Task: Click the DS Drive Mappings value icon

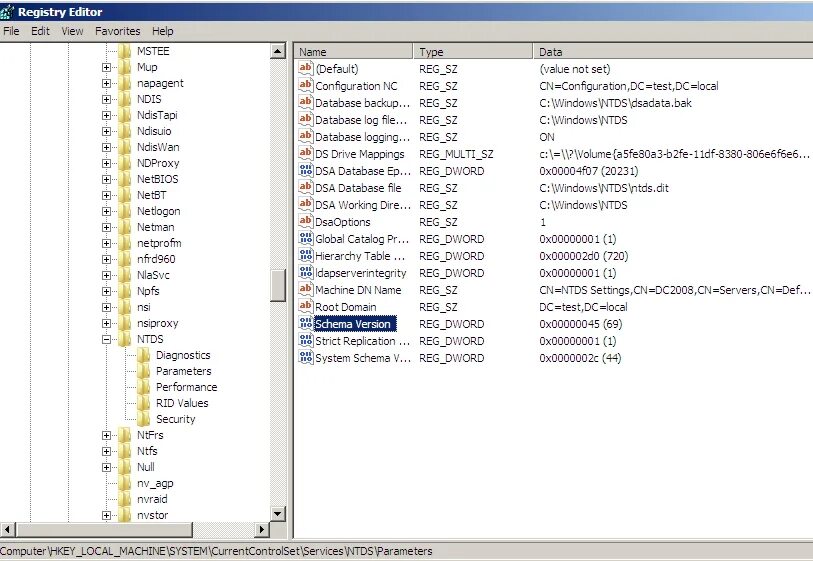Action: point(306,153)
